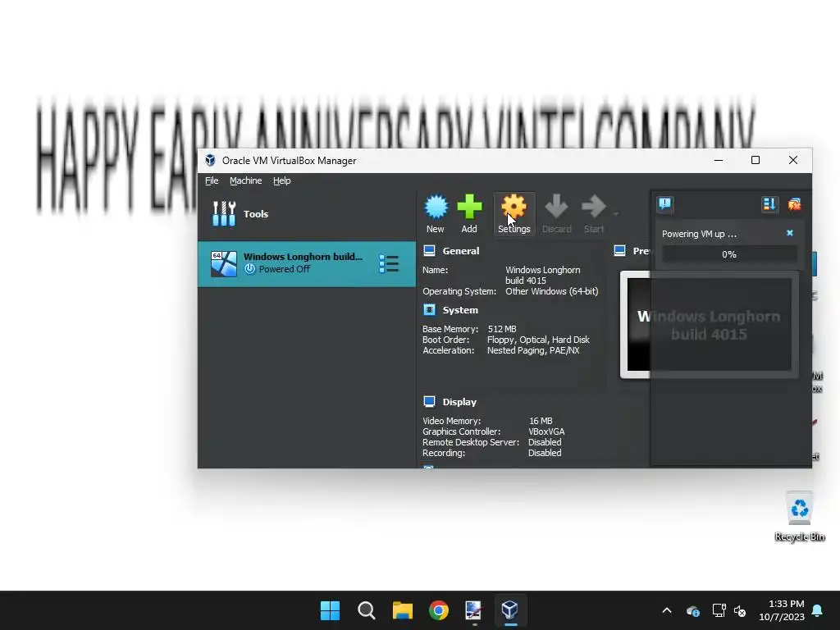Open the Machine menu

pos(246,180)
